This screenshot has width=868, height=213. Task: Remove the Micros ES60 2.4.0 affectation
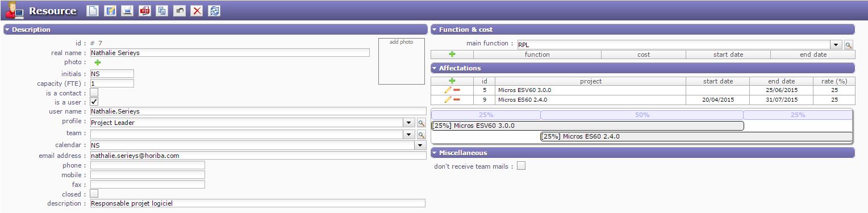tap(456, 99)
